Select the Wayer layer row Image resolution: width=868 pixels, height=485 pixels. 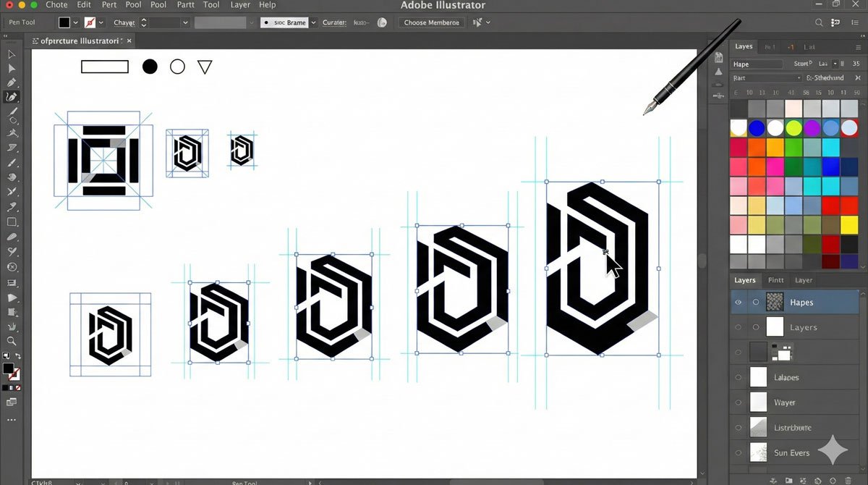pyautogui.click(x=796, y=402)
